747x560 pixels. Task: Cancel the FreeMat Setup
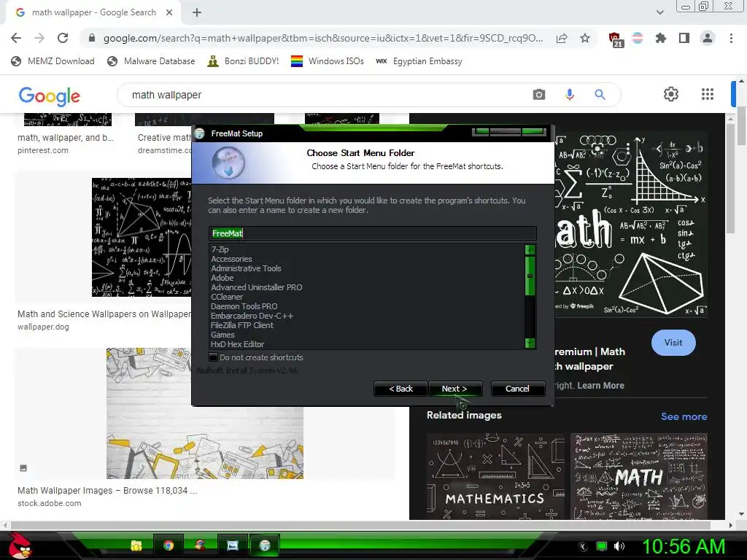tap(517, 389)
